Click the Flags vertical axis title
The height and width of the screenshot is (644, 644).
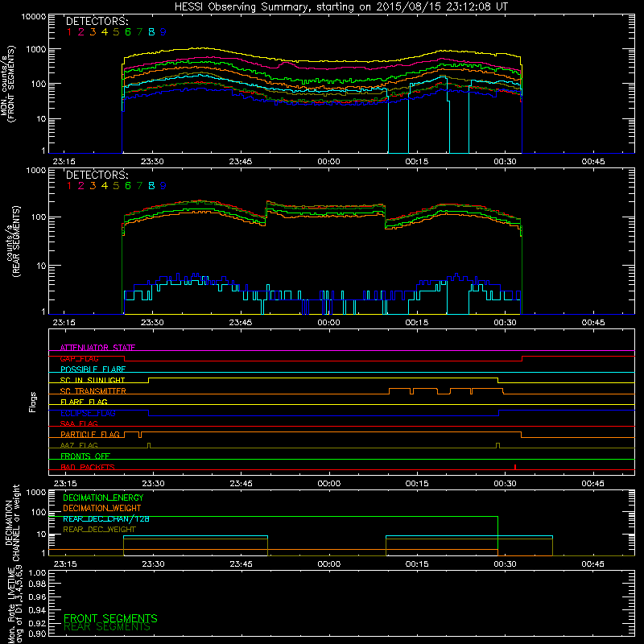[33, 402]
